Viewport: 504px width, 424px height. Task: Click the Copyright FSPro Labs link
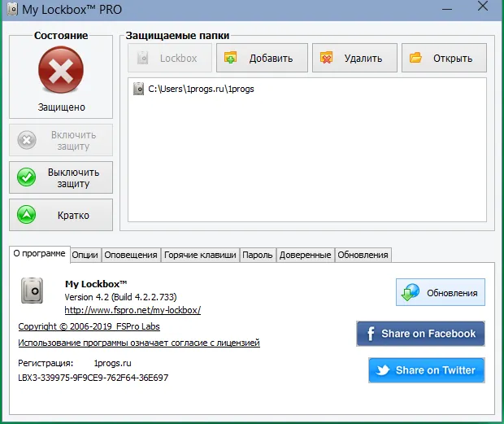coord(89,326)
